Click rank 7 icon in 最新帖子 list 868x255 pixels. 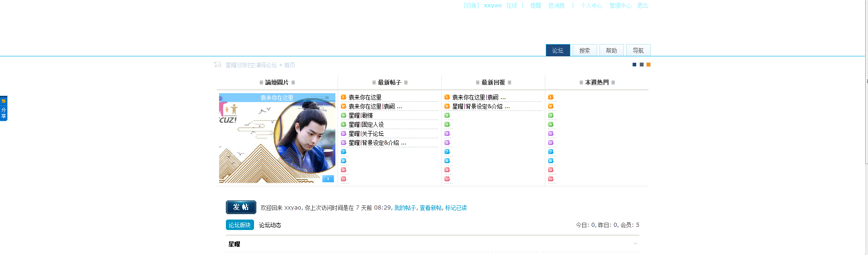(x=344, y=151)
